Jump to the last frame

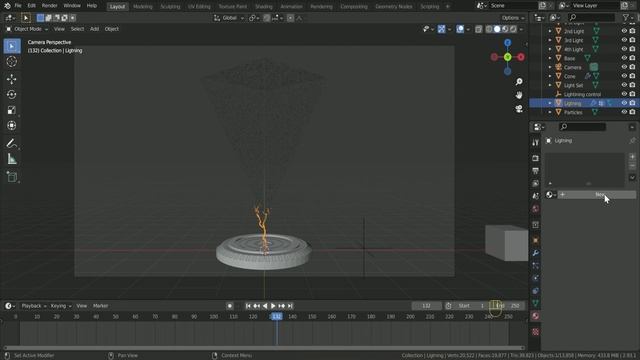(x=290, y=306)
